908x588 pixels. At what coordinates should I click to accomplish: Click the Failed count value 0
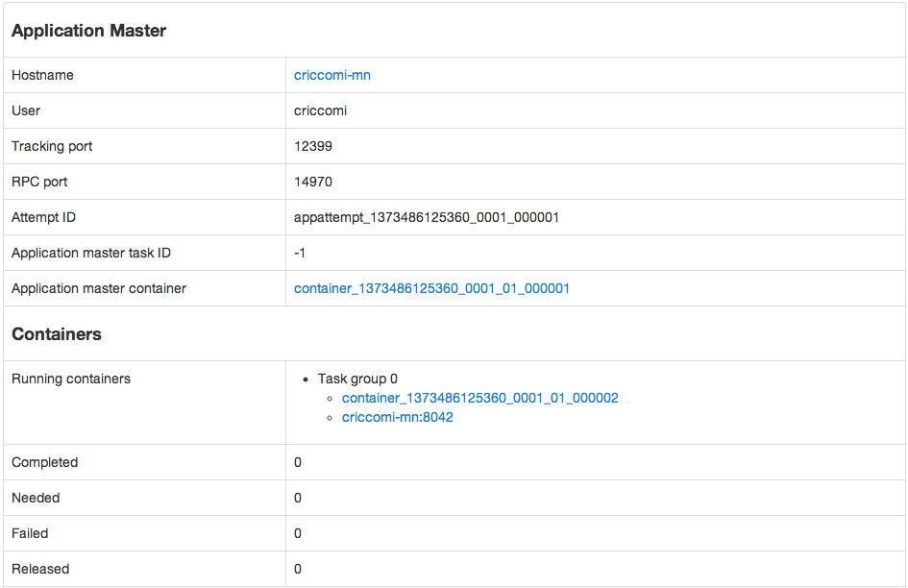[x=298, y=533]
